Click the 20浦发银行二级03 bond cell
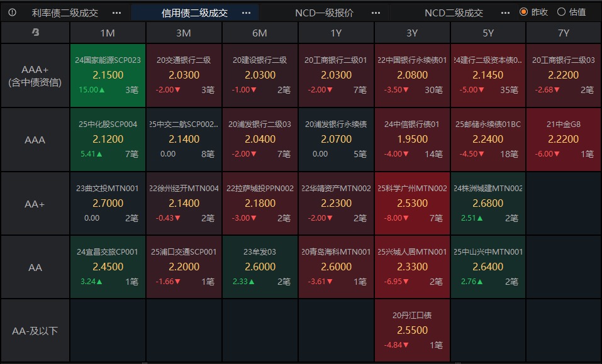The image size is (602, 364). point(260,140)
